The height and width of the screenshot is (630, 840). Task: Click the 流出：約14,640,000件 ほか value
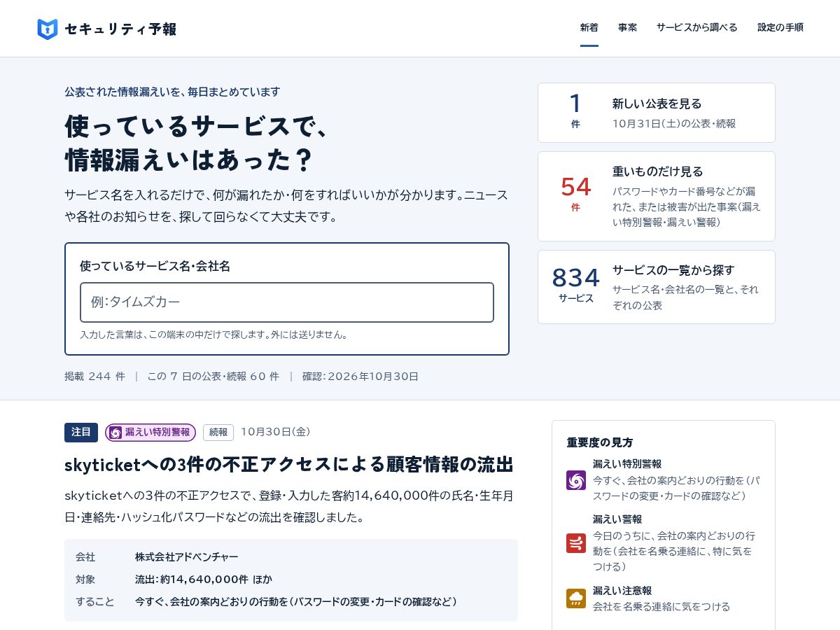click(x=204, y=580)
